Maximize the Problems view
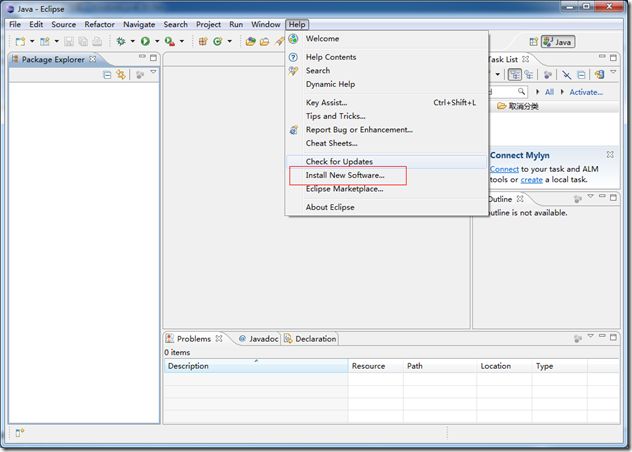The image size is (632, 452). click(x=613, y=337)
